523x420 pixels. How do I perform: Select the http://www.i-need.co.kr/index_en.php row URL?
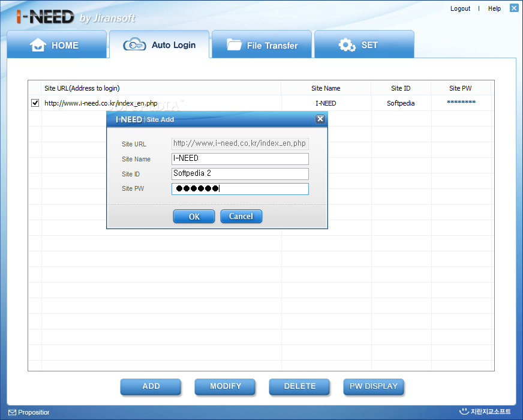click(x=101, y=103)
